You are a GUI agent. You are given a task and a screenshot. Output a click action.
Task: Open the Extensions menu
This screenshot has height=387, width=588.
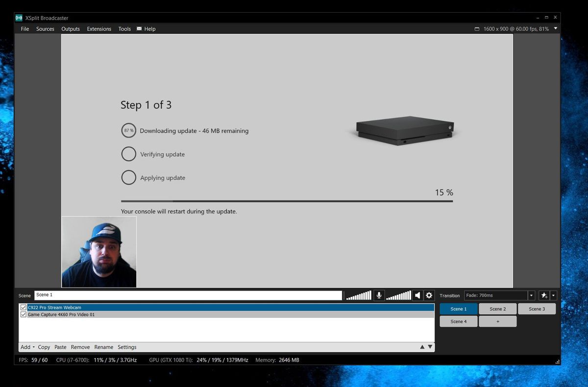98,28
